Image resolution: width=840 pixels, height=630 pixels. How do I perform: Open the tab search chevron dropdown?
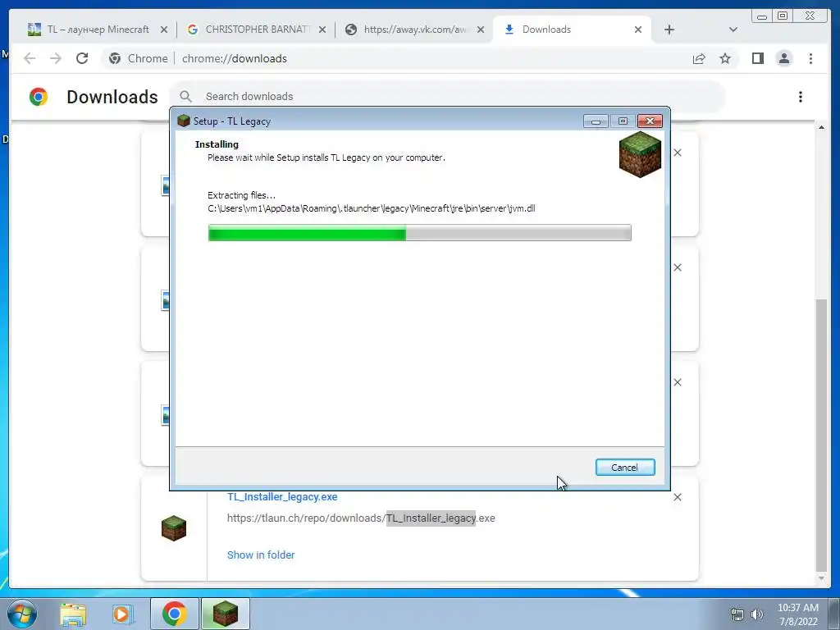click(x=733, y=30)
